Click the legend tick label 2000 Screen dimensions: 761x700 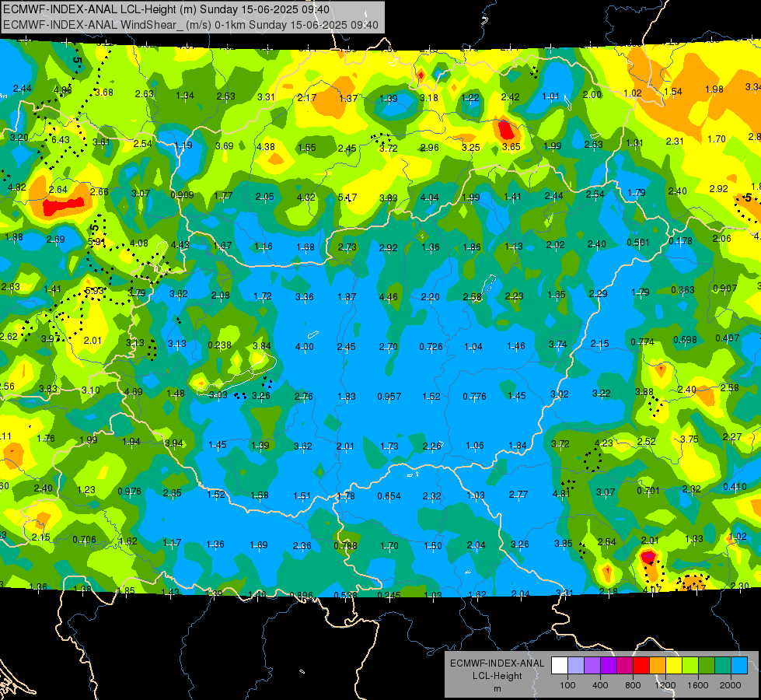(x=731, y=685)
